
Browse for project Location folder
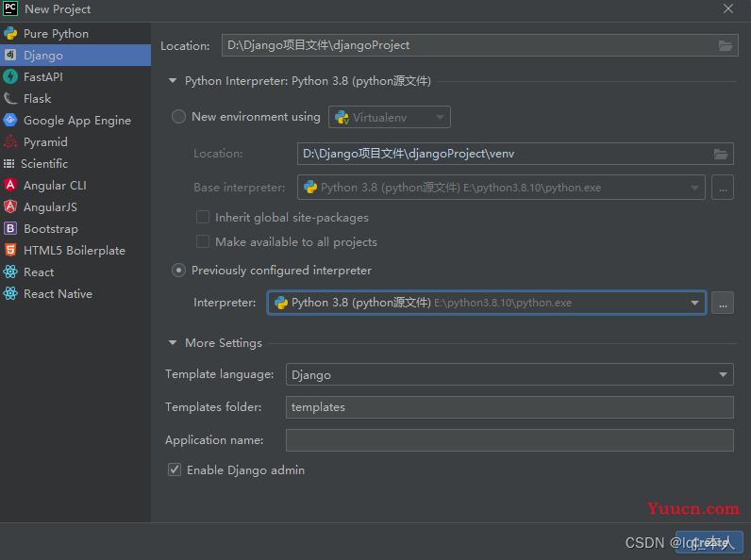(x=726, y=45)
